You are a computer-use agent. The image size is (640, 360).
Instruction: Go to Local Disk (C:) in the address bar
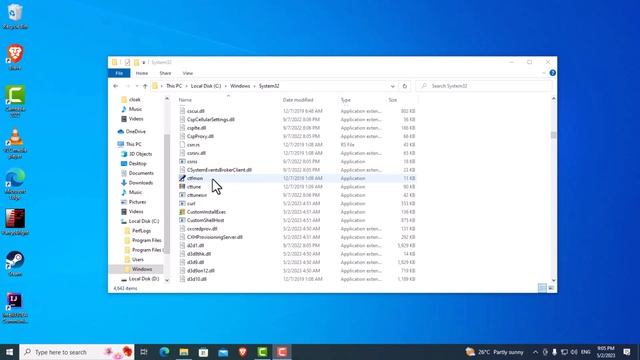pyautogui.click(x=206, y=86)
